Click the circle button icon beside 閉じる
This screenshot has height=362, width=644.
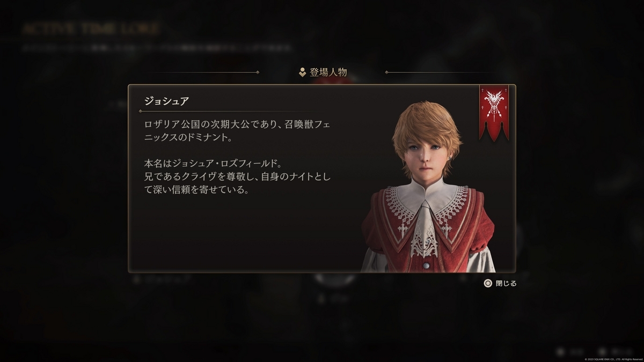point(487,283)
